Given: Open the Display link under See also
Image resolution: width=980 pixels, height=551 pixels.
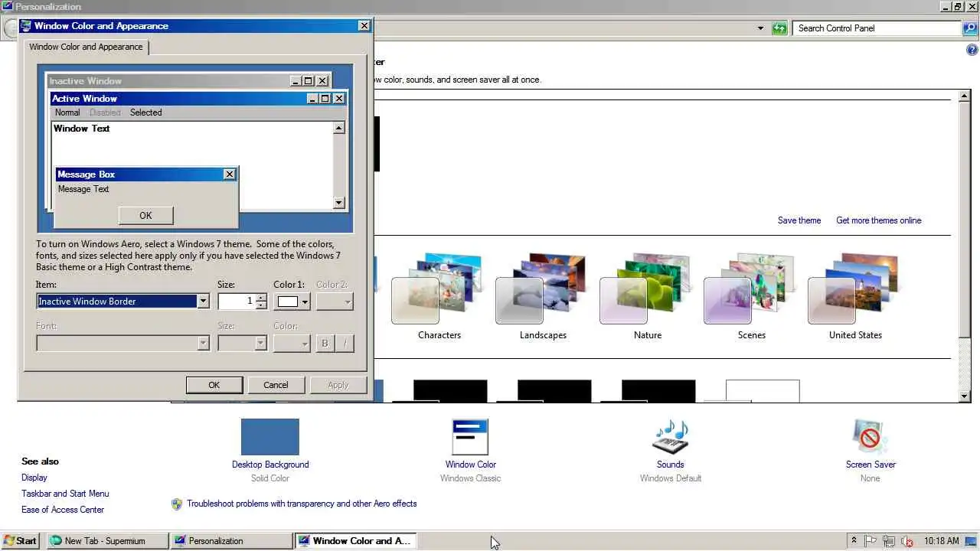Looking at the screenshot, I should click(x=34, y=478).
